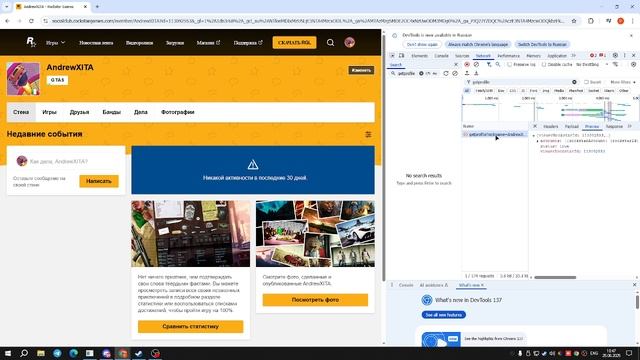Close the DevTools Search panel
Viewport: 640px width, 360px height.
[x=456, y=64]
